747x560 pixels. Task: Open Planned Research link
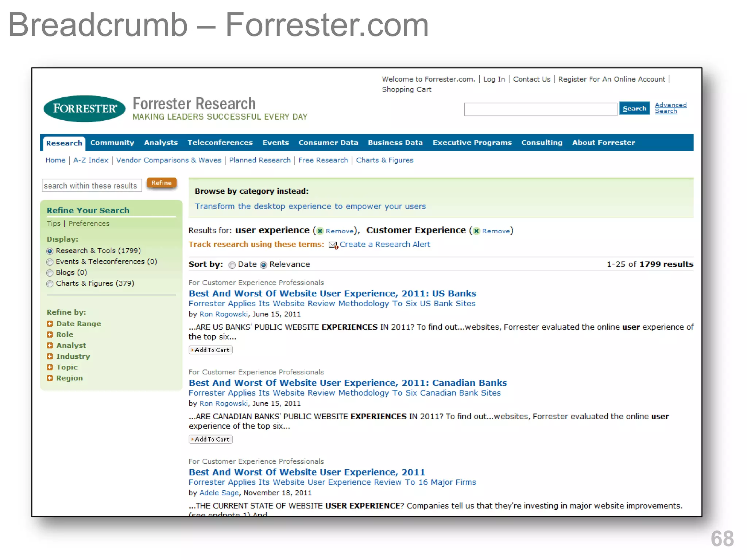point(260,160)
